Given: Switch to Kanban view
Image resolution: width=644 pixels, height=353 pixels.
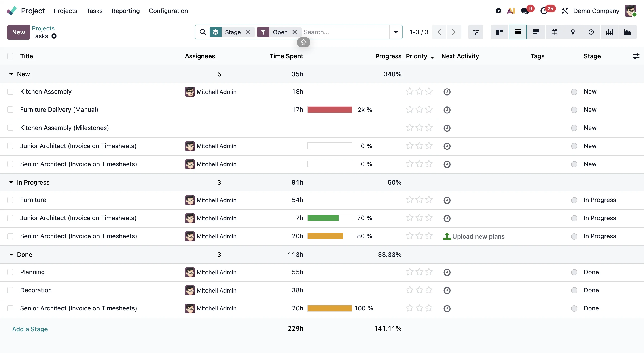Looking at the screenshot, I should click(500, 32).
